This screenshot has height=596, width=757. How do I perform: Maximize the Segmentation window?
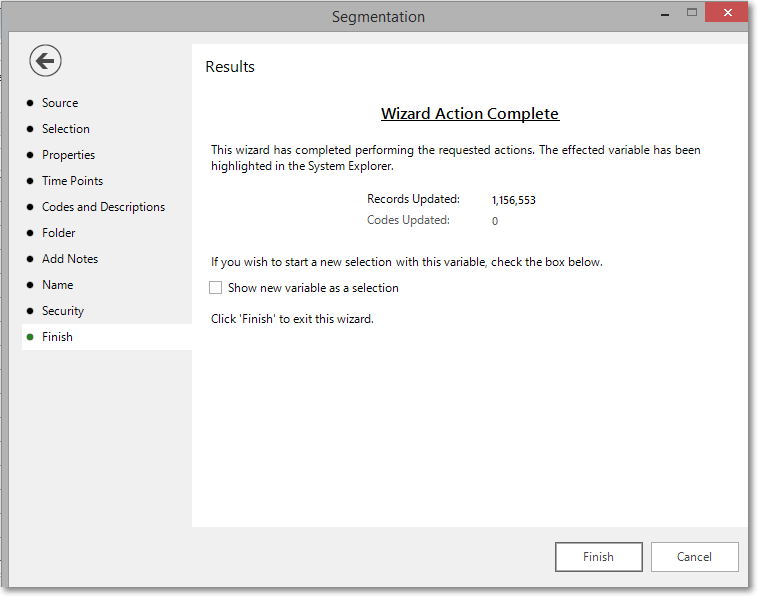[x=692, y=13]
